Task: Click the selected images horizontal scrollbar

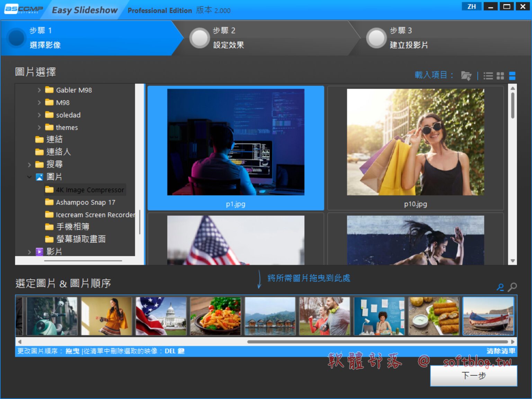Action: coord(378,342)
